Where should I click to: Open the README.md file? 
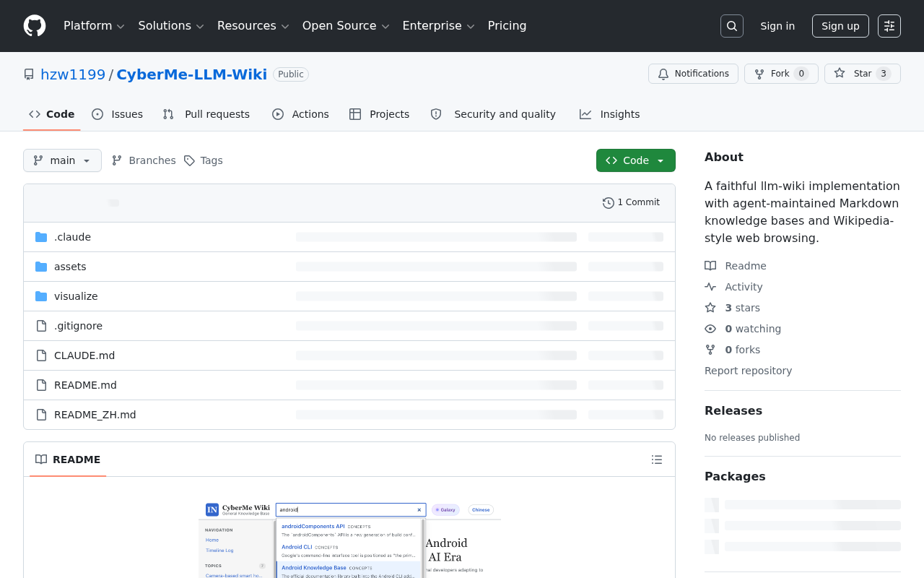[x=85, y=385]
